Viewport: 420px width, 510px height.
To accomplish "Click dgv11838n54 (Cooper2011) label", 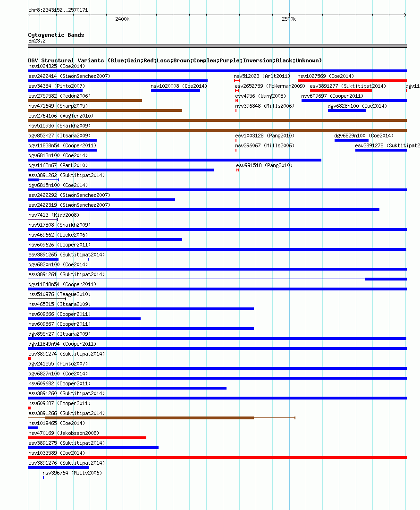I will (62, 146).
